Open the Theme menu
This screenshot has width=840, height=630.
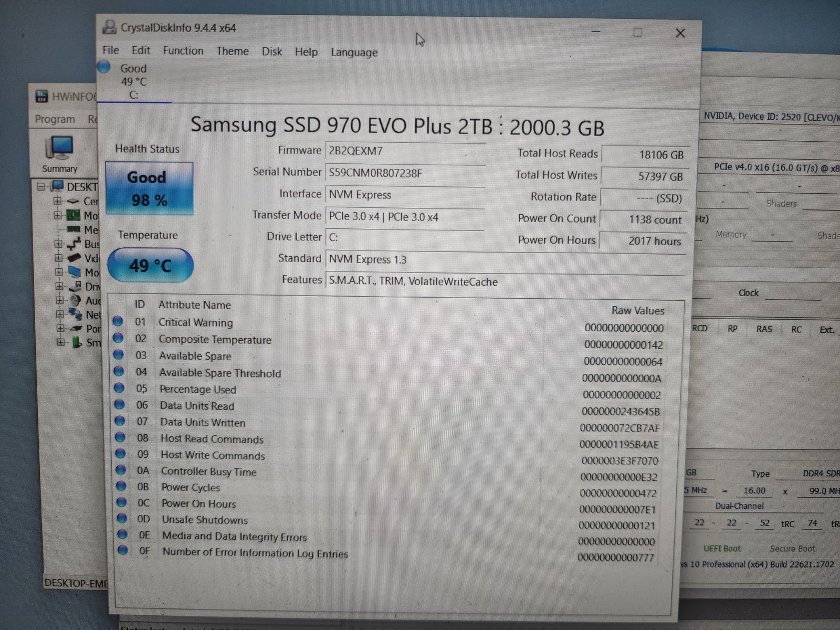[x=233, y=51]
